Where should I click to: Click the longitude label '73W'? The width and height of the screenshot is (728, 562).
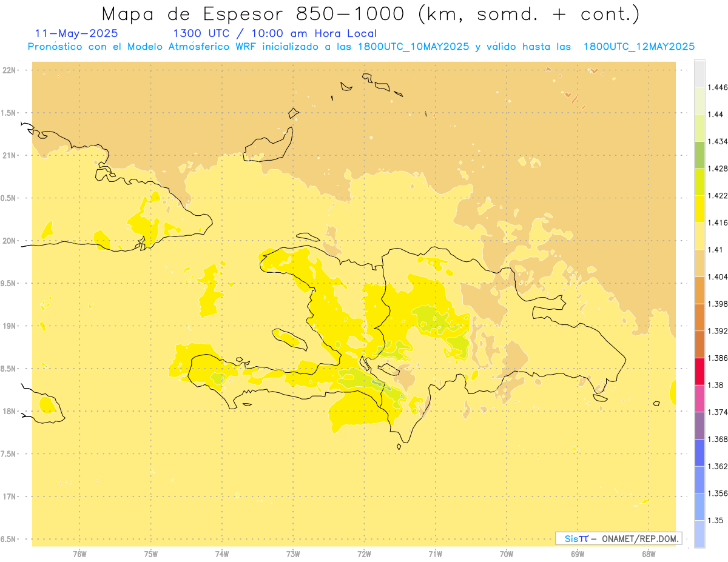pyautogui.click(x=293, y=554)
